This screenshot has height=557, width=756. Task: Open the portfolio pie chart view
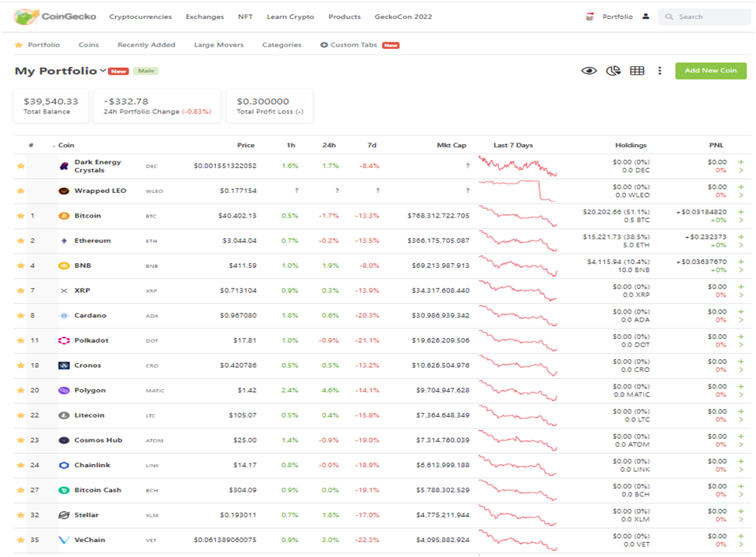(x=613, y=71)
